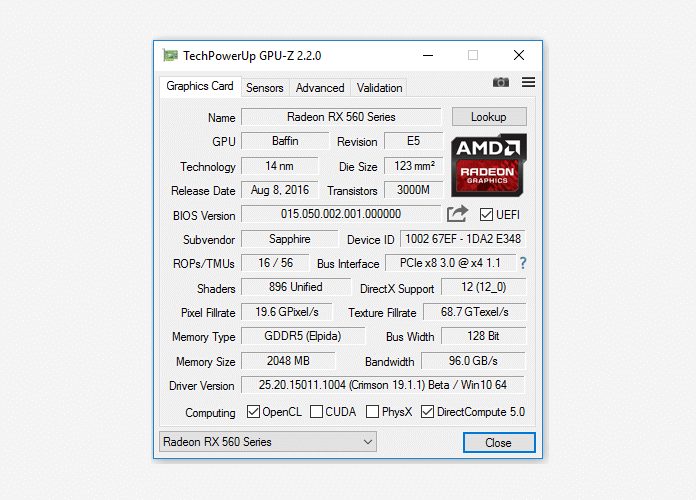Click Device ID value 1002 67EF - 1DA2 E348
696x500 pixels.
[463, 239]
